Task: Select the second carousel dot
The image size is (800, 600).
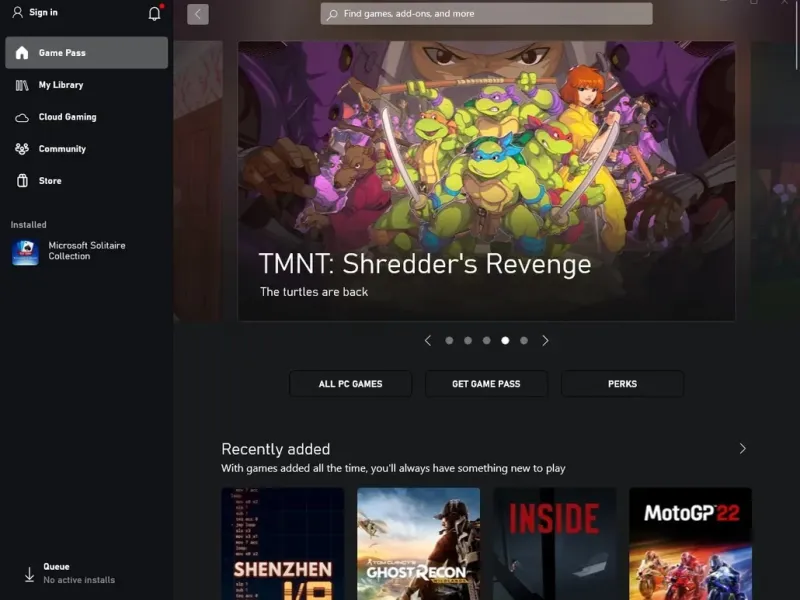Action: [468, 340]
